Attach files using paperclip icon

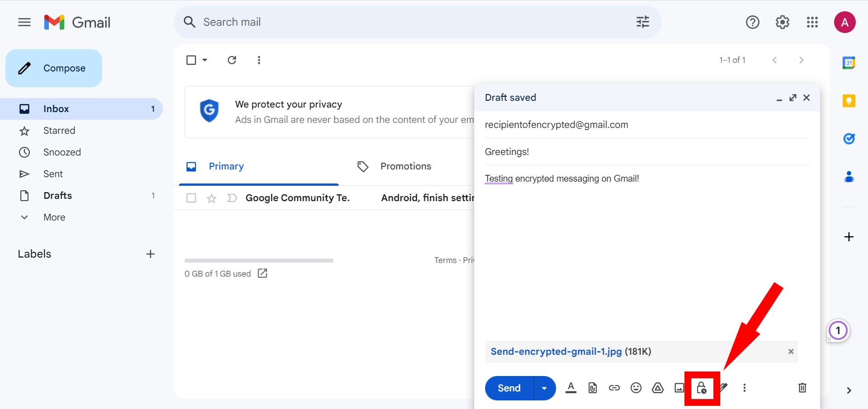click(x=592, y=388)
